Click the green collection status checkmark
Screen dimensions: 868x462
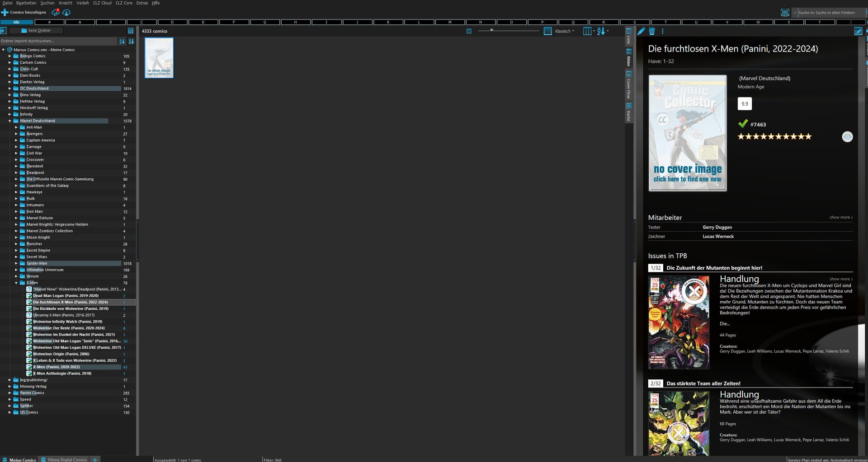(743, 124)
